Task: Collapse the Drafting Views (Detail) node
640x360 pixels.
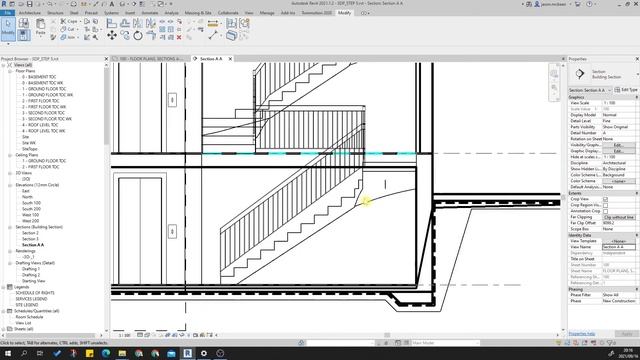Action: click(x=10, y=263)
